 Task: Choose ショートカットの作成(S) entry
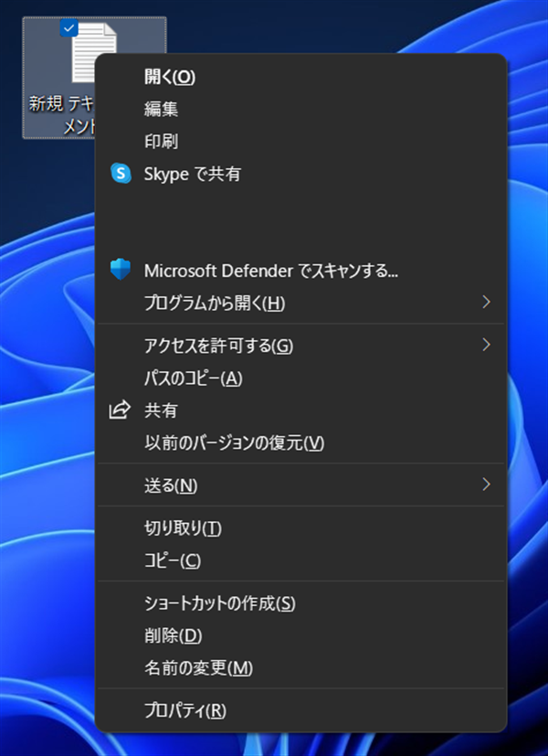pyautogui.click(x=301, y=602)
